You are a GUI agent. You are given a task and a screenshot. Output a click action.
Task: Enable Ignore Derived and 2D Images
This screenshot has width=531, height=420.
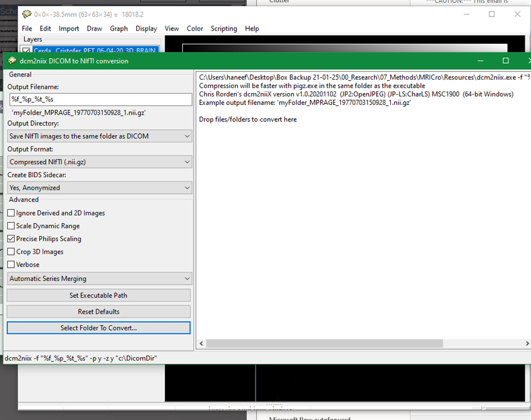tap(11, 213)
